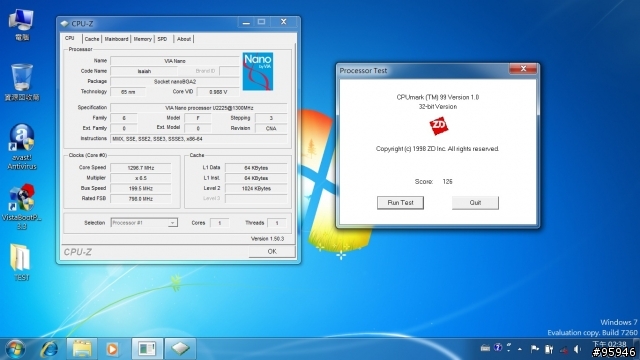Click the blue question mark help tray icon
The image size is (640, 360).
point(498,348)
